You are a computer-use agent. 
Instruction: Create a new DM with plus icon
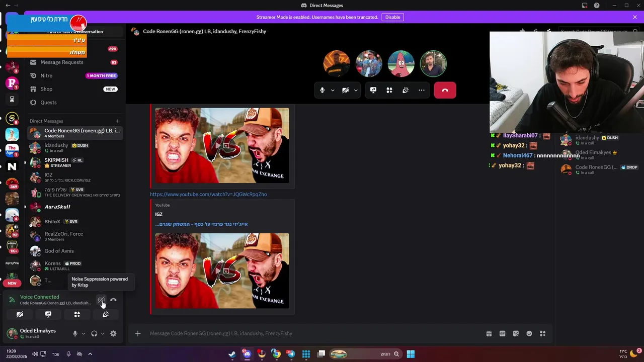[118, 121]
